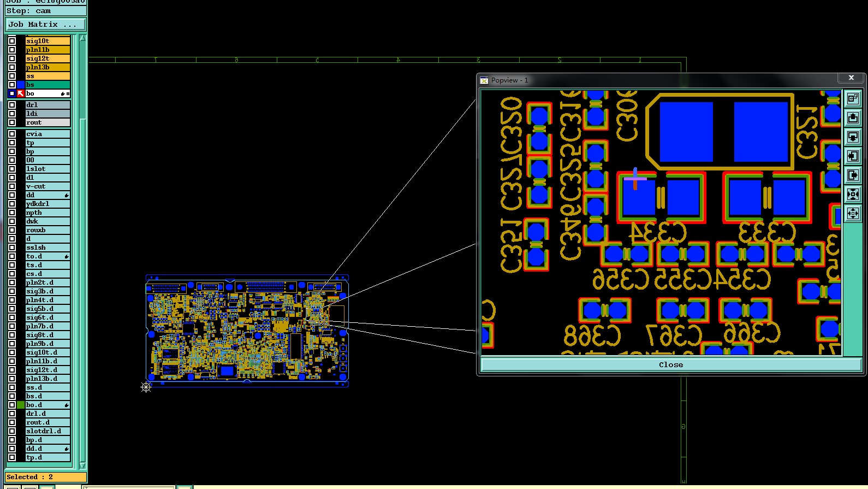Viewport: 868px width, 489px height.
Task: Click the Popview window title icon
Action: (x=484, y=80)
